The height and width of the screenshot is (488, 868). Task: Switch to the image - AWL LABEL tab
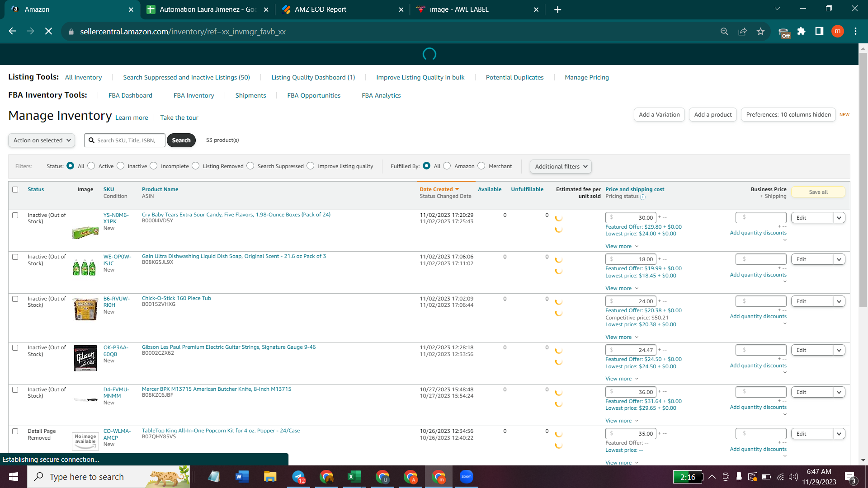tap(477, 9)
